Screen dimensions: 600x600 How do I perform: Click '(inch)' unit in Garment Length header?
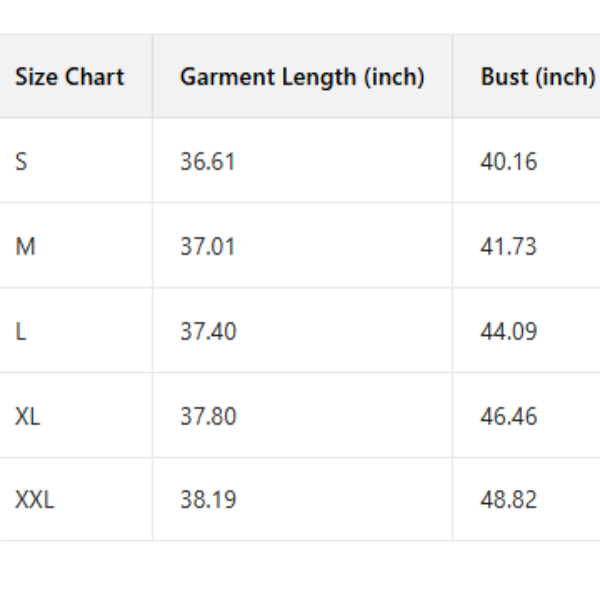tap(391, 77)
